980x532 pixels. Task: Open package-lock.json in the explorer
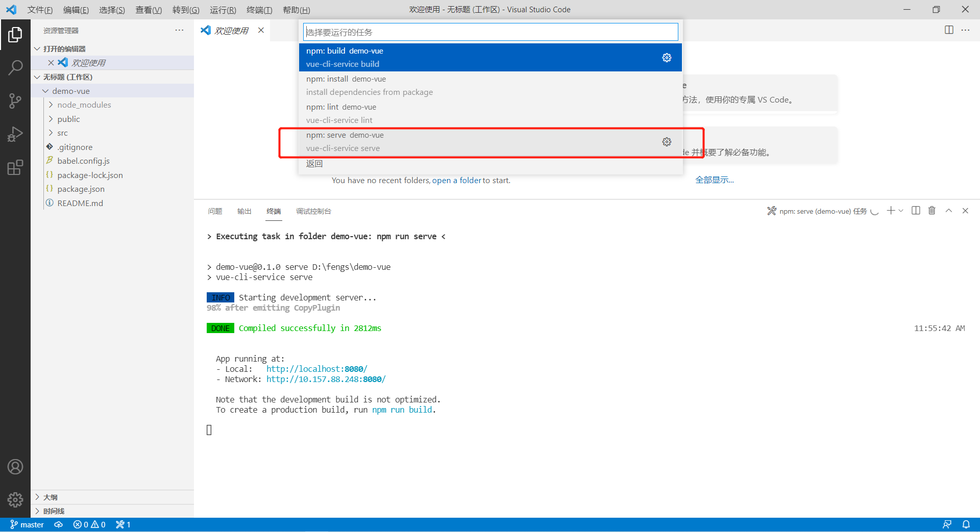coord(90,175)
